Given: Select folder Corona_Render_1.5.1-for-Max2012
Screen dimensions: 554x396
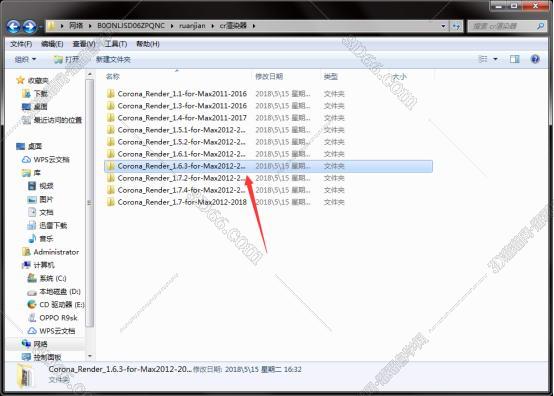Looking at the screenshot, I should coord(181,130).
